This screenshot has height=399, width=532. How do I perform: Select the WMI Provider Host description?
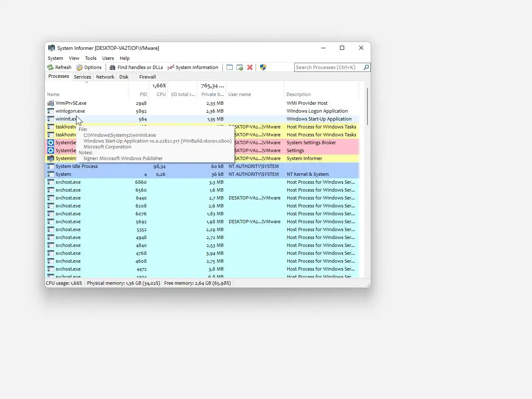307,103
